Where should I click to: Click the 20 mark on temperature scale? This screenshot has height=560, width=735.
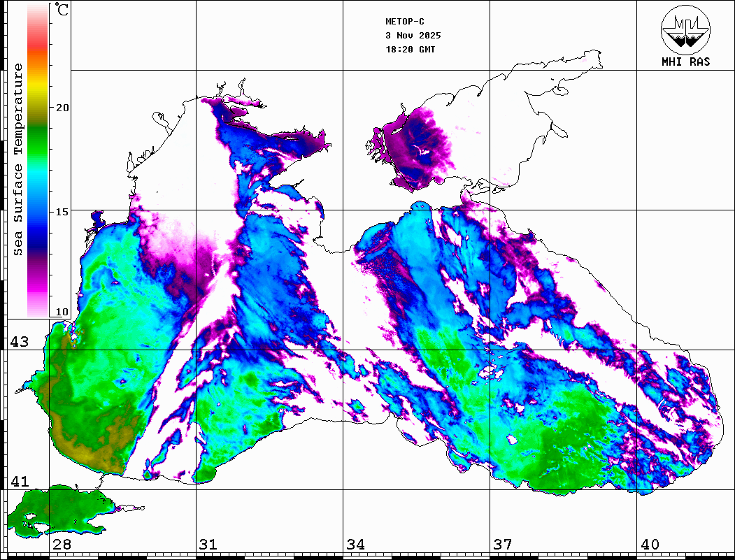tap(62, 108)
